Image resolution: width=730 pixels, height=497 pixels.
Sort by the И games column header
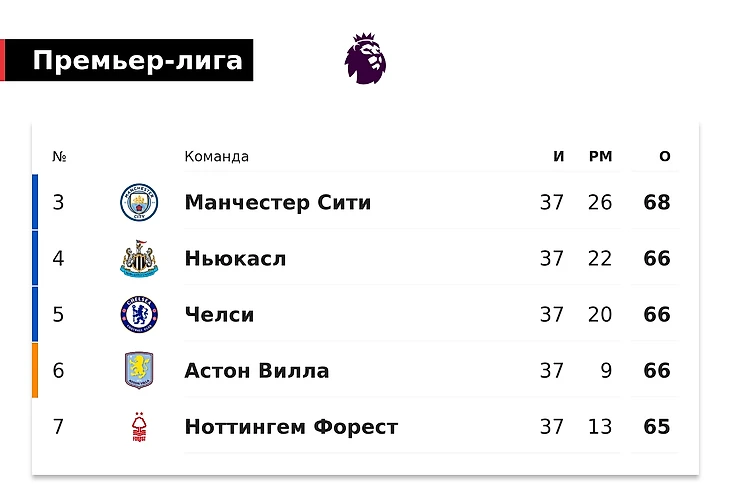(559, 156)
